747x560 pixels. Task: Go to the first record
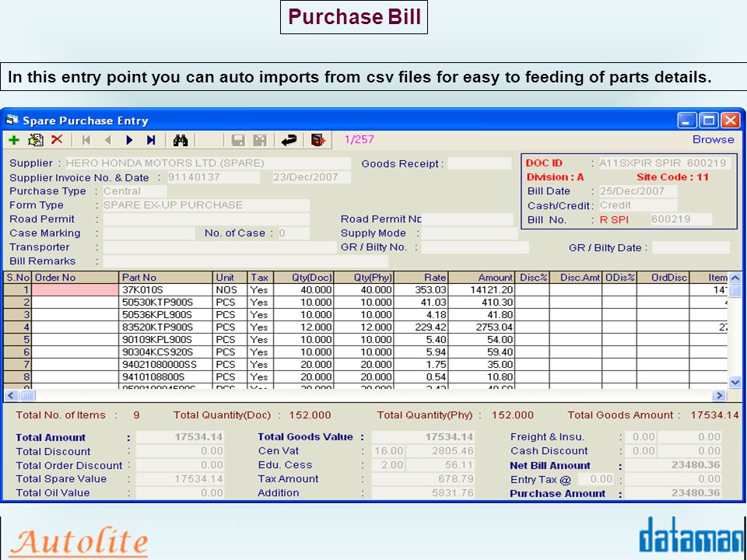tap(86, 140)
